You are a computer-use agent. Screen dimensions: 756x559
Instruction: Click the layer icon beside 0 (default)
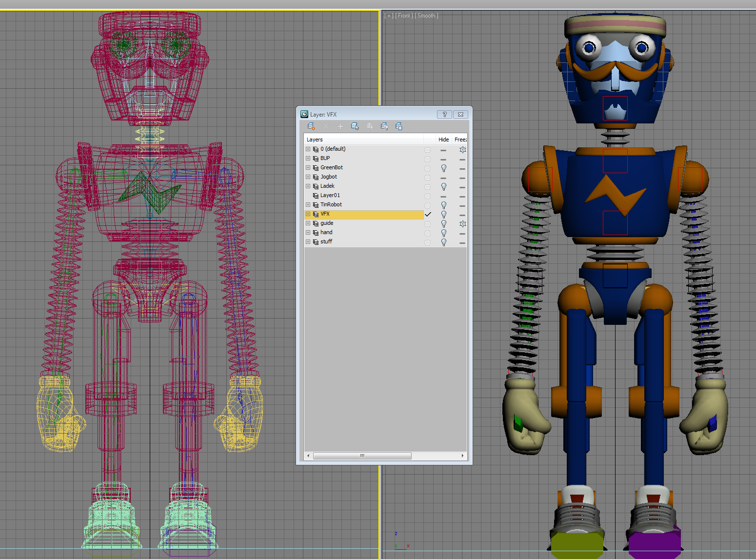pos(316,149)
